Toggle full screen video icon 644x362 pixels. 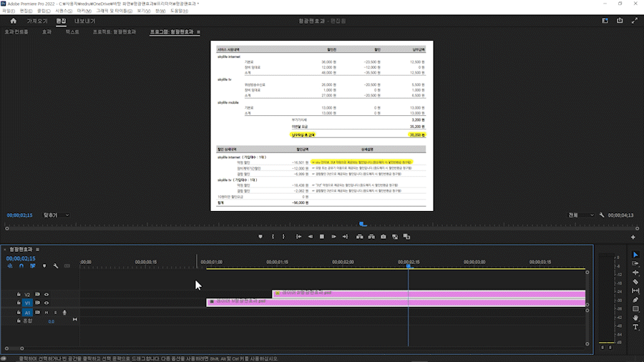tap(635, 21)
